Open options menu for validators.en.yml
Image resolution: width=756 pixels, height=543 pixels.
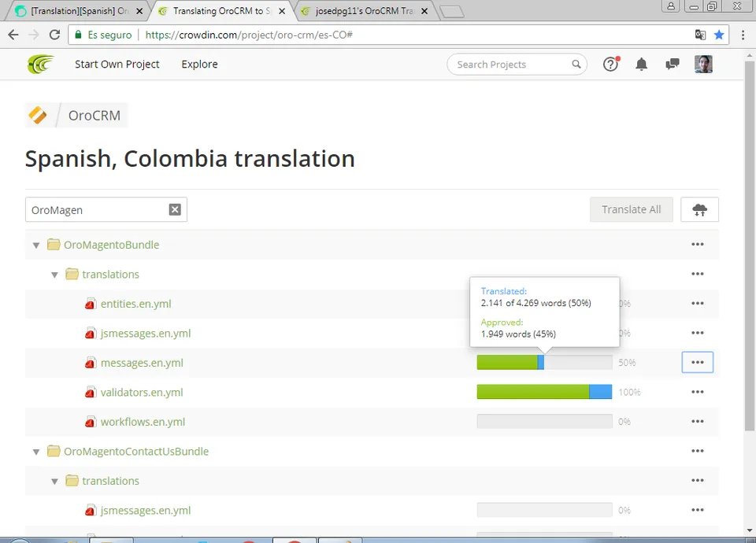click(698, 392)
